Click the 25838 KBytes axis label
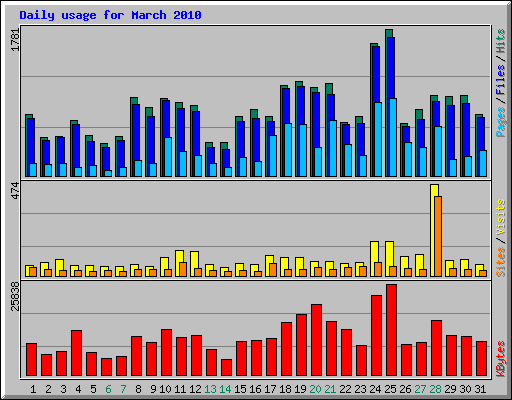 point(16,296)
